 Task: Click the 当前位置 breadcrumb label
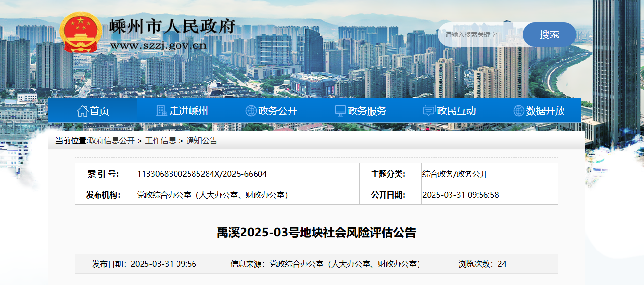(x=71, y=141)
